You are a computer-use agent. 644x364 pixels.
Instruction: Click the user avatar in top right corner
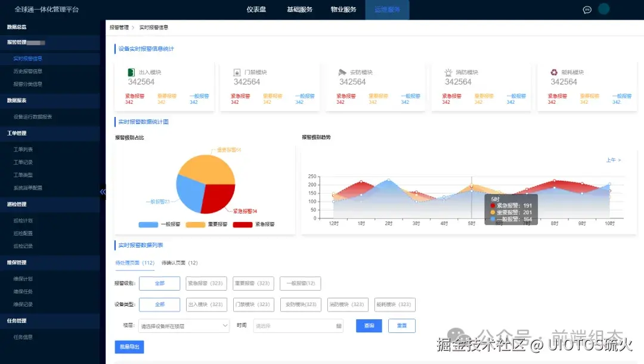coord(604,10)
